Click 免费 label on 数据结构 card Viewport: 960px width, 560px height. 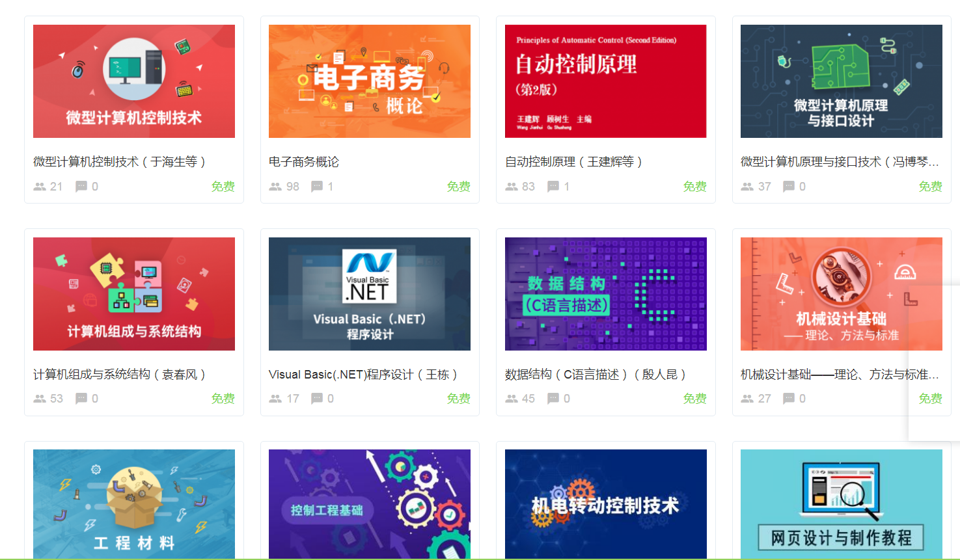point(694,399)
